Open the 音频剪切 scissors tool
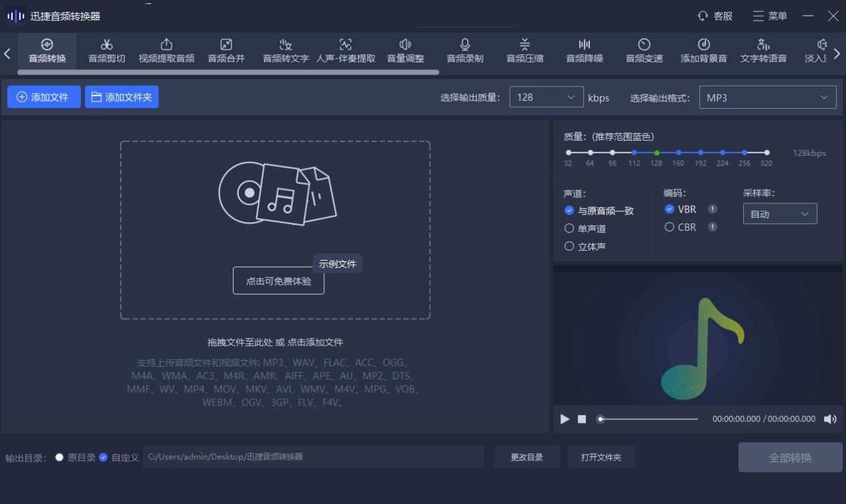This screenshot has height=504, width=846. 107,51
